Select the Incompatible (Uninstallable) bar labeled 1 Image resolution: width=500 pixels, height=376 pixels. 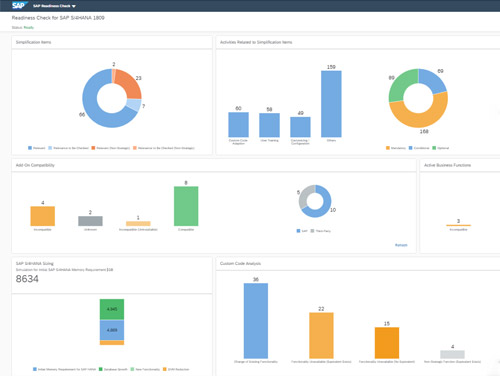138,223
